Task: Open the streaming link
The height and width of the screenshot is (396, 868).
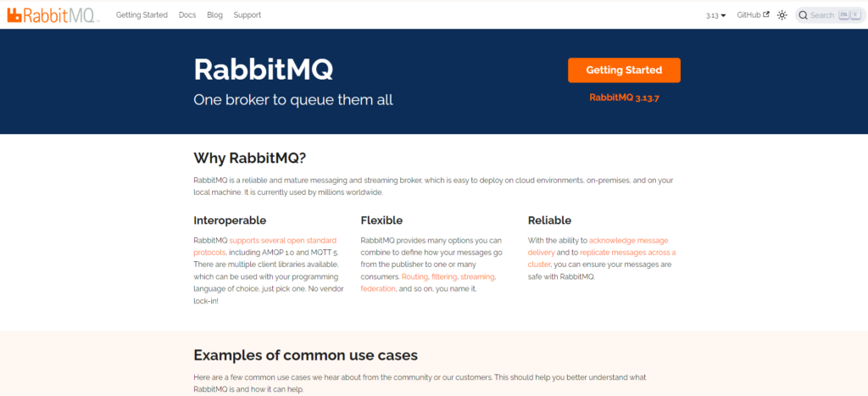Action: (x=478, y=276)
